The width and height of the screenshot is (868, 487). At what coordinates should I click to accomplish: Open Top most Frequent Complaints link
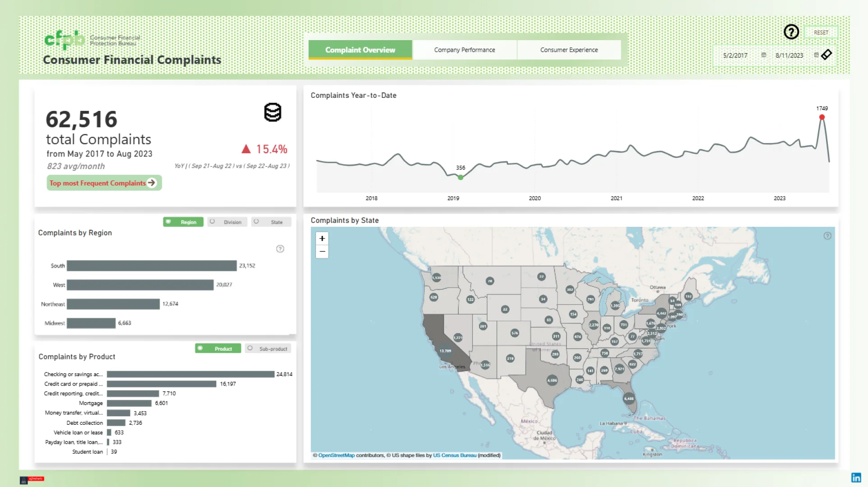[x=103, y=183]
